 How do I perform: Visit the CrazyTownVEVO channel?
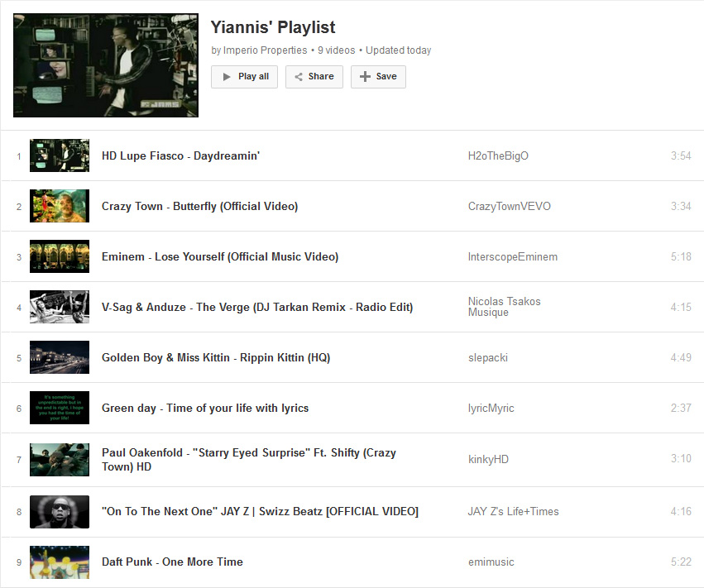(x=509, y=206)
